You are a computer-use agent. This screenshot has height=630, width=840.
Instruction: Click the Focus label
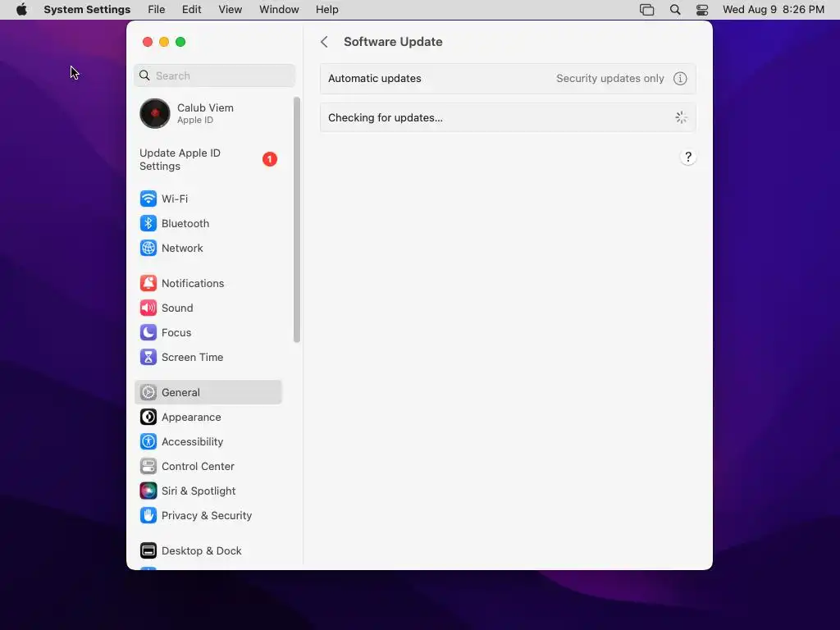point(176,333)
